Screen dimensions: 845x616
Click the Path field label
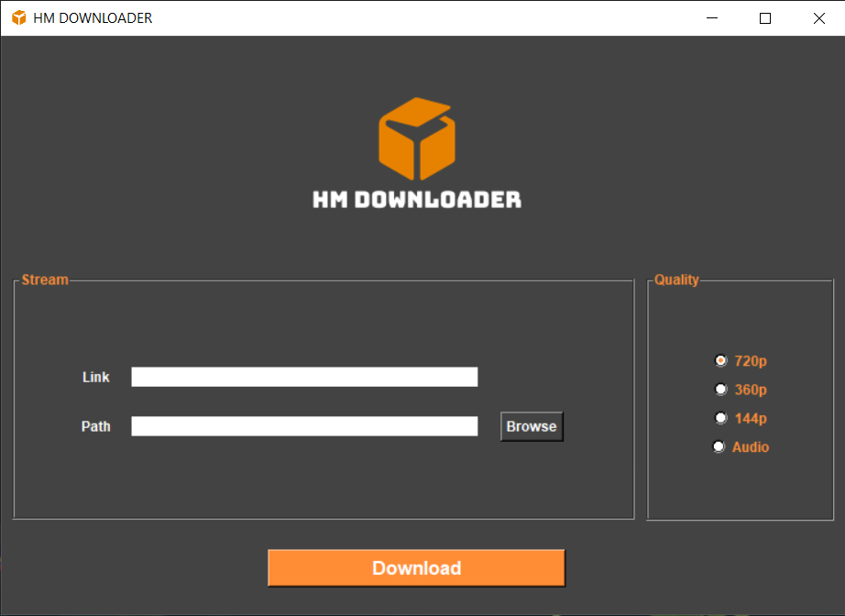(96, 426)
